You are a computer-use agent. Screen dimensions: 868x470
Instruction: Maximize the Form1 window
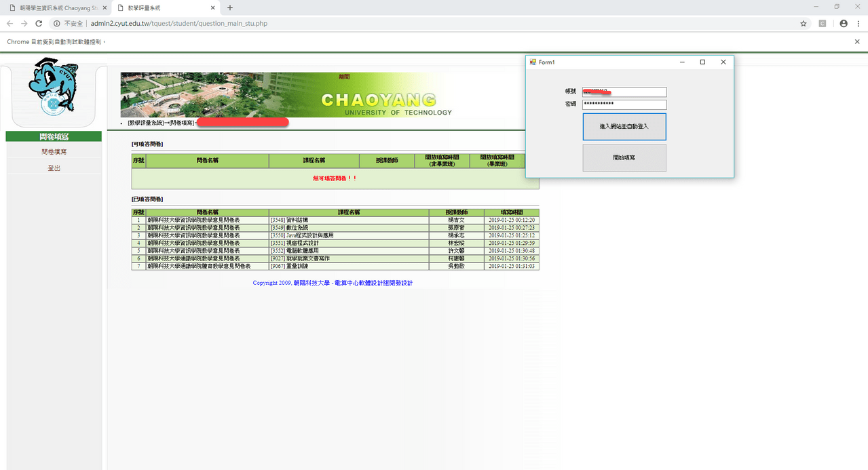tap(702, 62)
